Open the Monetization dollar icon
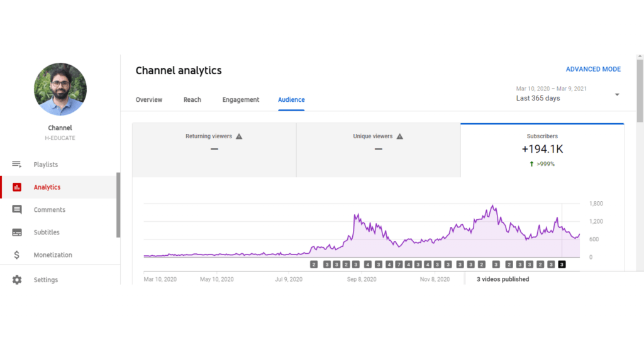This screenshot has height=362, width=644. click(17, 255)
